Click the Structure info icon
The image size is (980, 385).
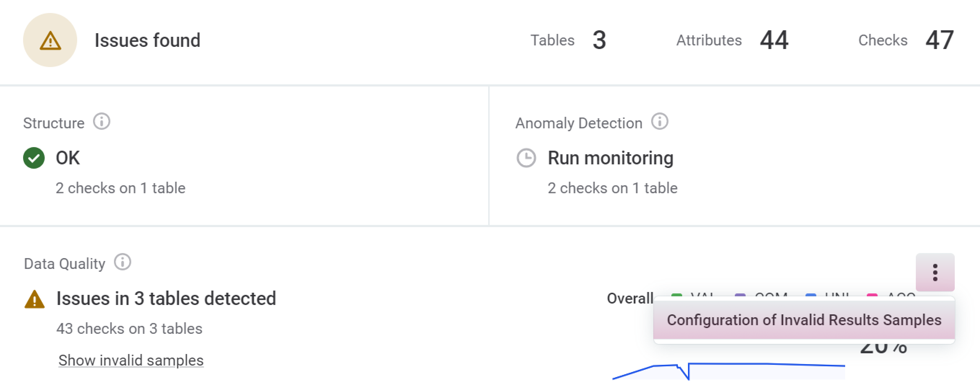click(102, 122)
